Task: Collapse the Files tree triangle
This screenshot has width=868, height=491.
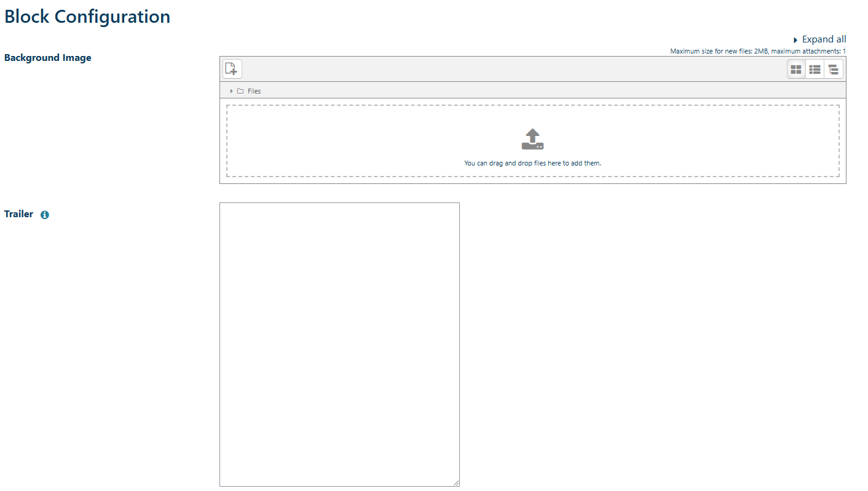Action: [231, 90]
